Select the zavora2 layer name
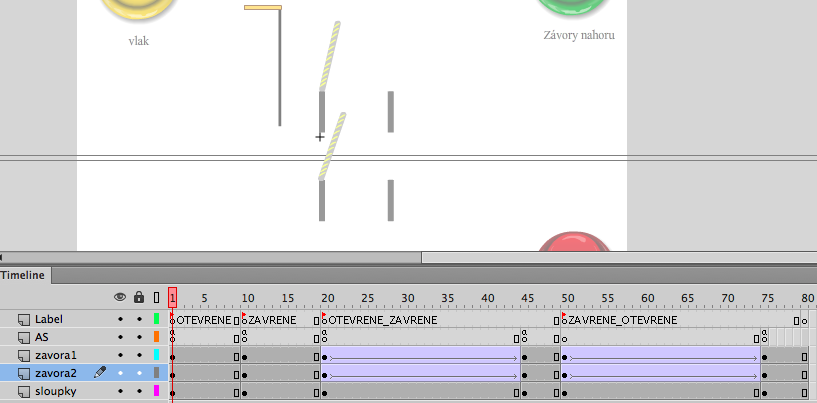The width and height of the screenshot is (817, 403). coord(56,373)
